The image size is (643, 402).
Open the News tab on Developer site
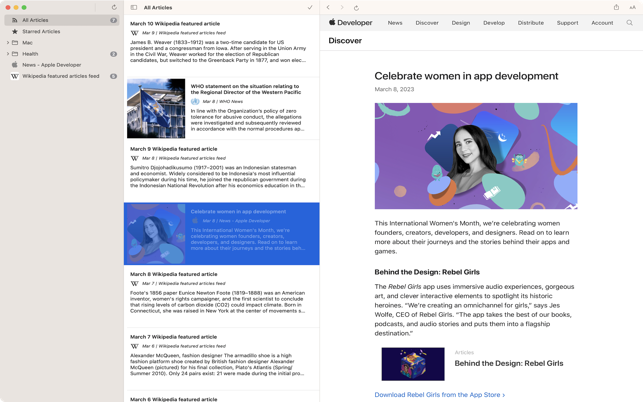[395, 23]
